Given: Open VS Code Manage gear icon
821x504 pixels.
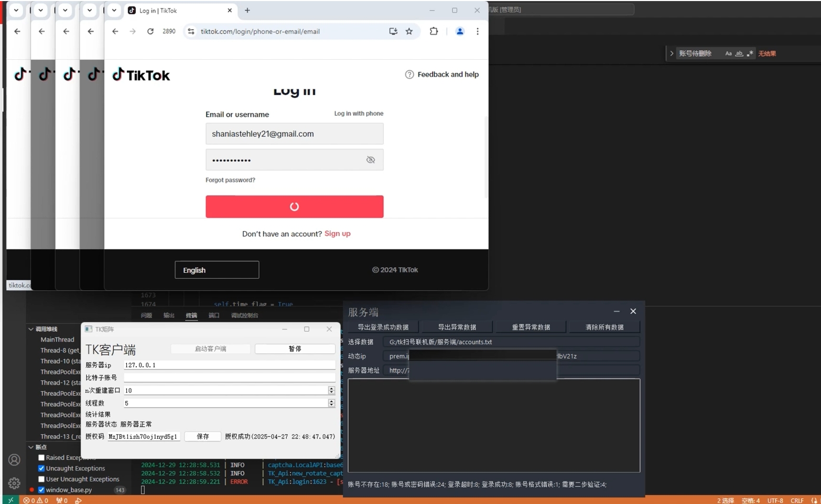Looking at the screenshot, I should [14, 483].
